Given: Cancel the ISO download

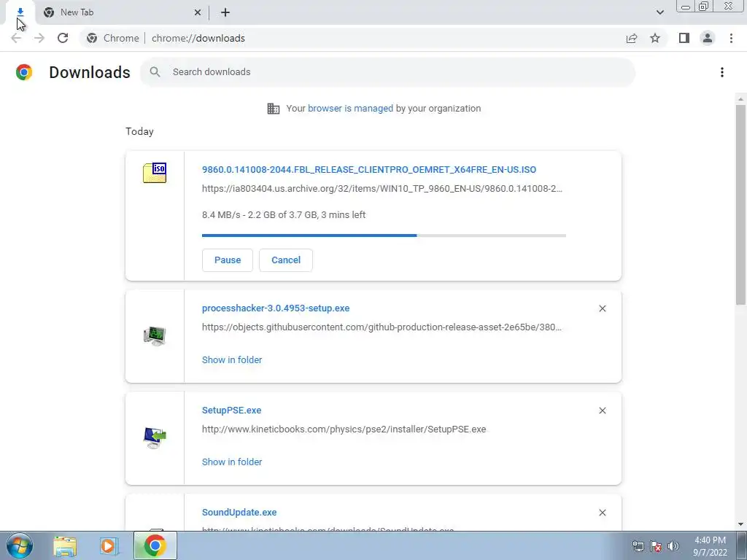Looking at the screenshot, I should pyautogui.click(x=286, y=260).
